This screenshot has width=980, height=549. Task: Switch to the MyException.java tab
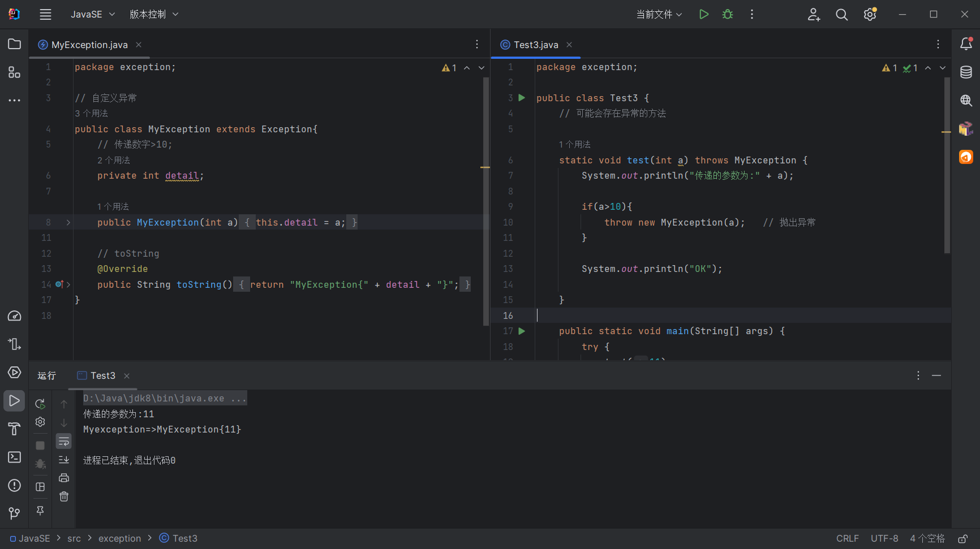click(x=89, y=45)
